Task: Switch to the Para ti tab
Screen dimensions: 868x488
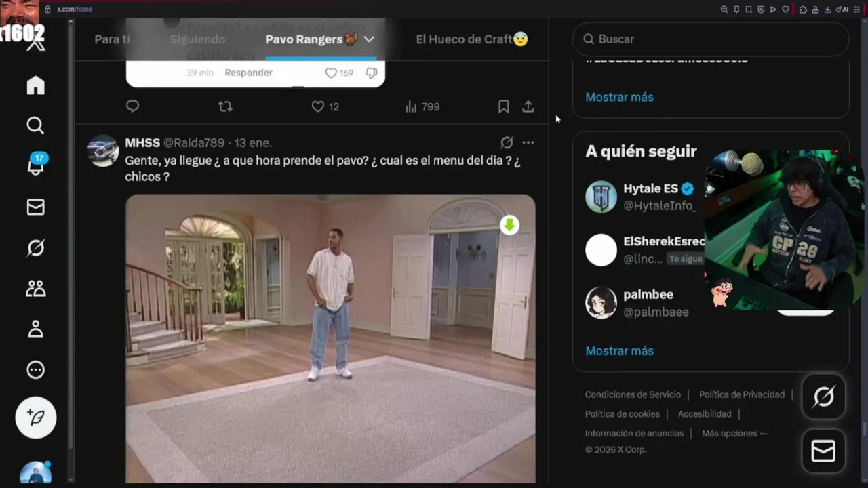Action: [112, 39]
